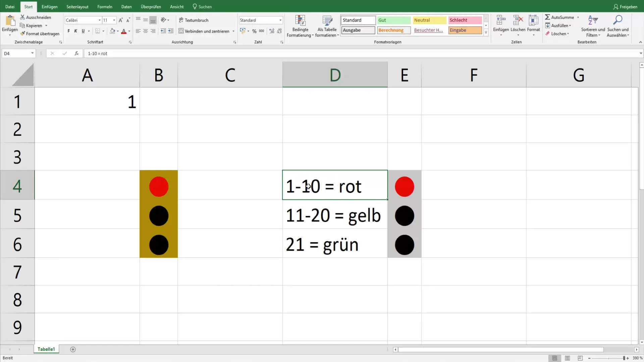Increase font size with the larger A icon
Screen dimensions: 644x362
(x=121, y=20)
